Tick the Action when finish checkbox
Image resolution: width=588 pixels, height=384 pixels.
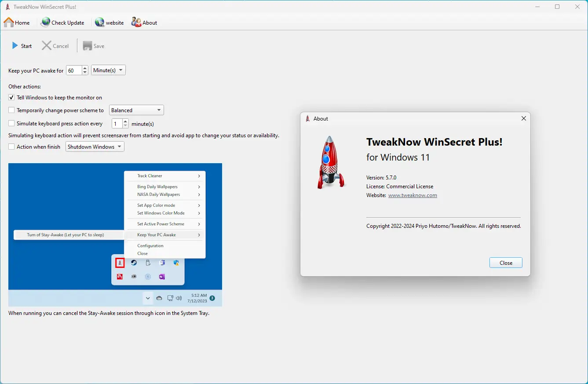11,147
